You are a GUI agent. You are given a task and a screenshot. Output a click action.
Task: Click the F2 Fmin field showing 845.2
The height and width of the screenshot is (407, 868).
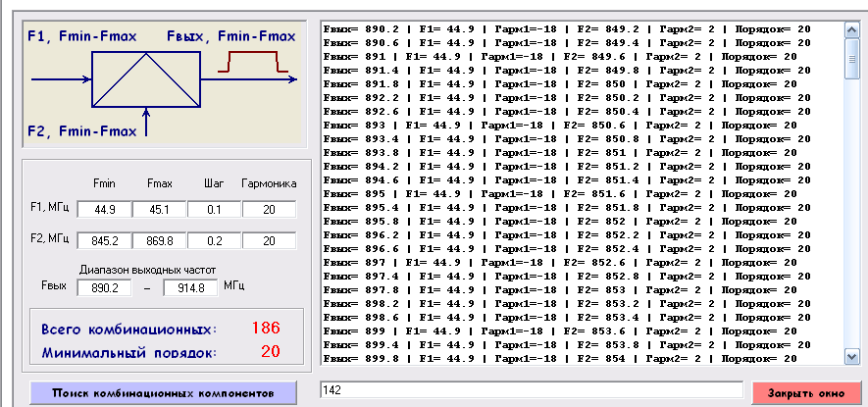104,241
